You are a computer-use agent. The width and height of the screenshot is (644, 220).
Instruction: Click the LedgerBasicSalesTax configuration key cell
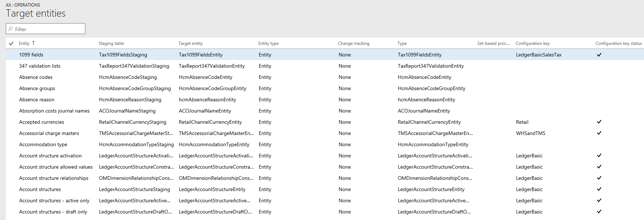(539, 55)
